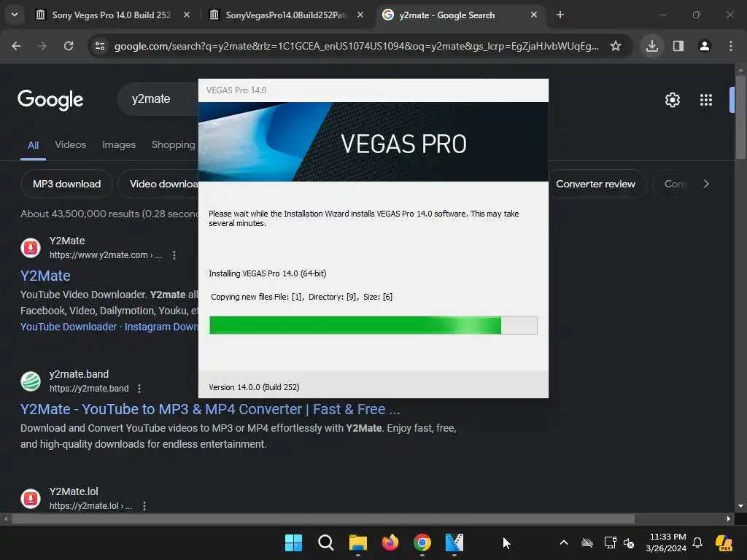This screenshot has width=747, height=560.
Task: Bookmark this page with the star icon
Action: (616, 46)
